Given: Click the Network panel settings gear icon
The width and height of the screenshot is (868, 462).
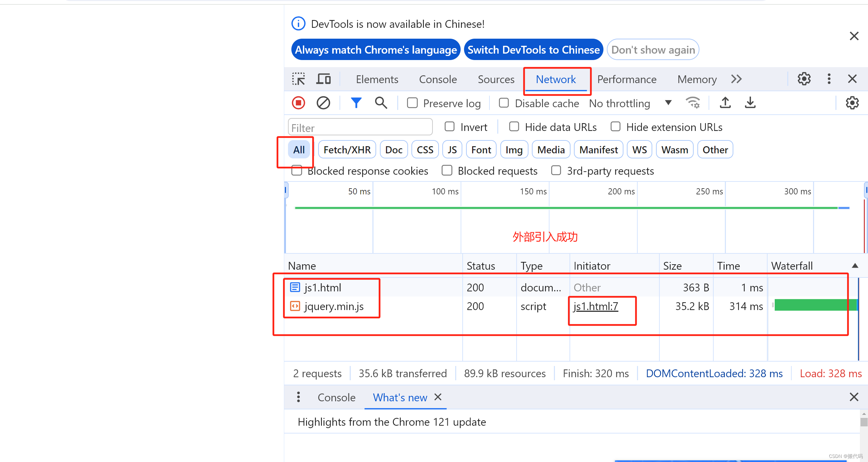Looking at the screenshot, I should click(852, 103).
